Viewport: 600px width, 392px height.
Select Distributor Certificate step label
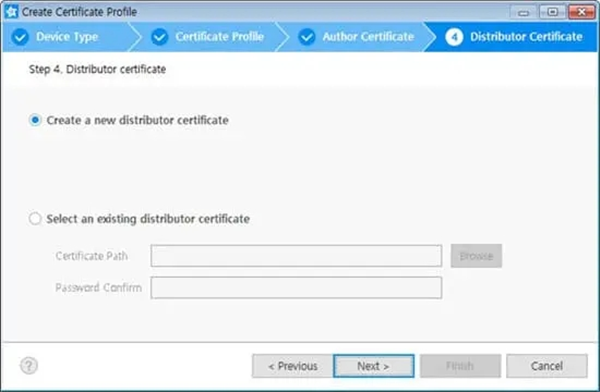[x=526, y=37]
